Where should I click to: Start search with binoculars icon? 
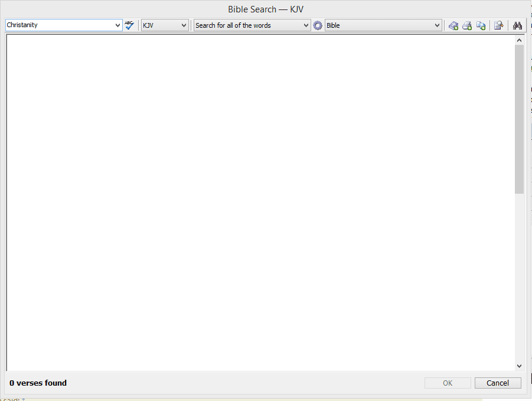click(x=518, y=25)
